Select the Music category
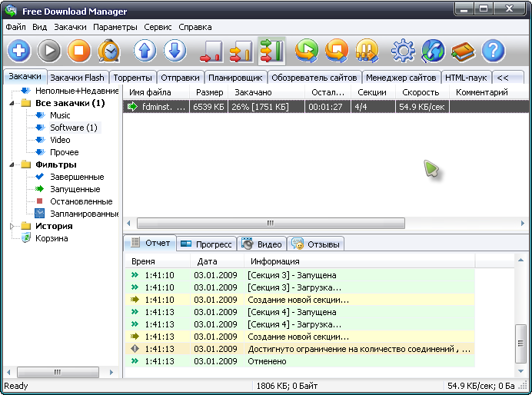532x395 pixels. (x=60, y=115)
